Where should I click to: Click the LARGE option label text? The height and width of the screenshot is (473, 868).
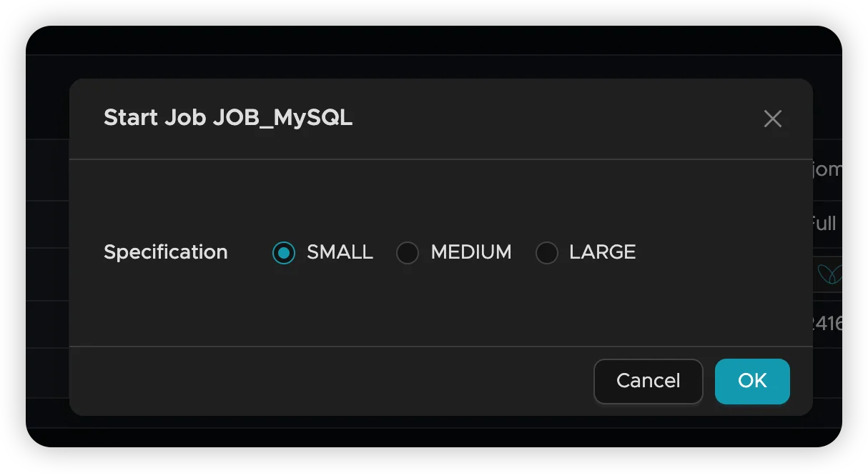coord(602,252)
